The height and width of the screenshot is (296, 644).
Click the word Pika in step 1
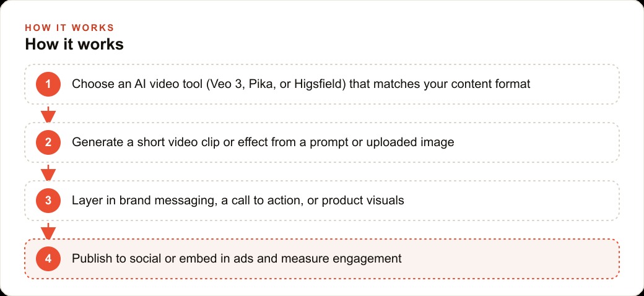click(261, 84)
